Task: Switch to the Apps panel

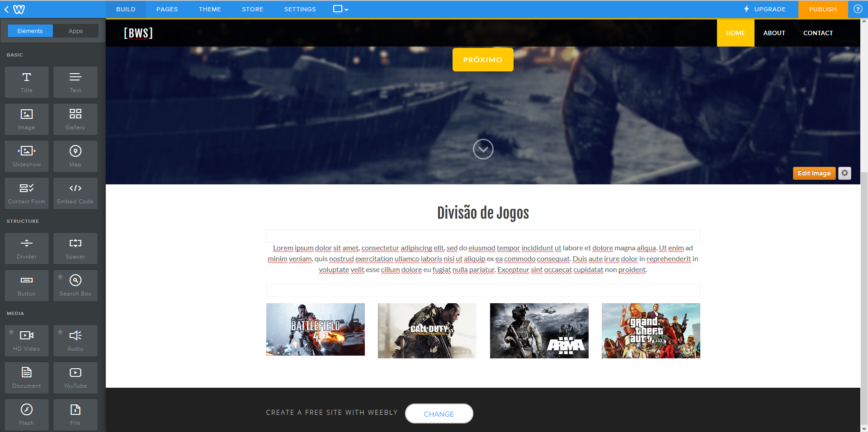Action: pos(76,31)
